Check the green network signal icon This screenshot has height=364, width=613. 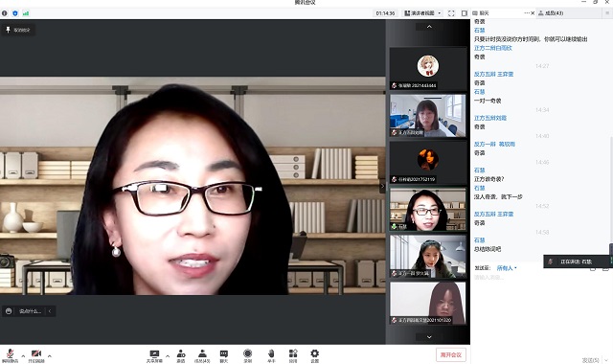pyautogui.click(x=26, y=13)
